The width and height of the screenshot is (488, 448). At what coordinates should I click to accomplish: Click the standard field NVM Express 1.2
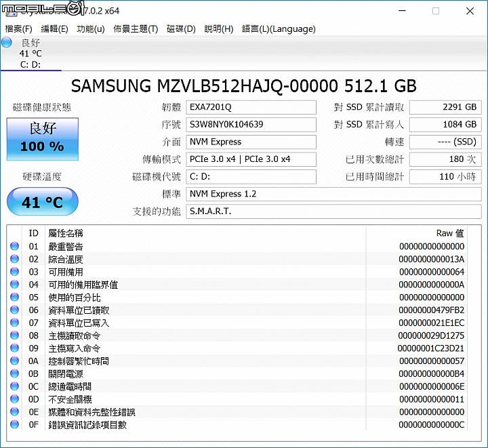point(333,194)
